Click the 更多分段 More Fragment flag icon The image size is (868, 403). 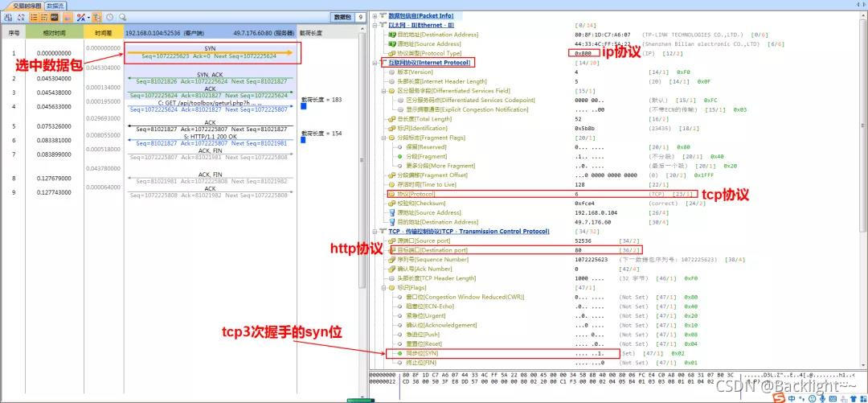point(401,166)
